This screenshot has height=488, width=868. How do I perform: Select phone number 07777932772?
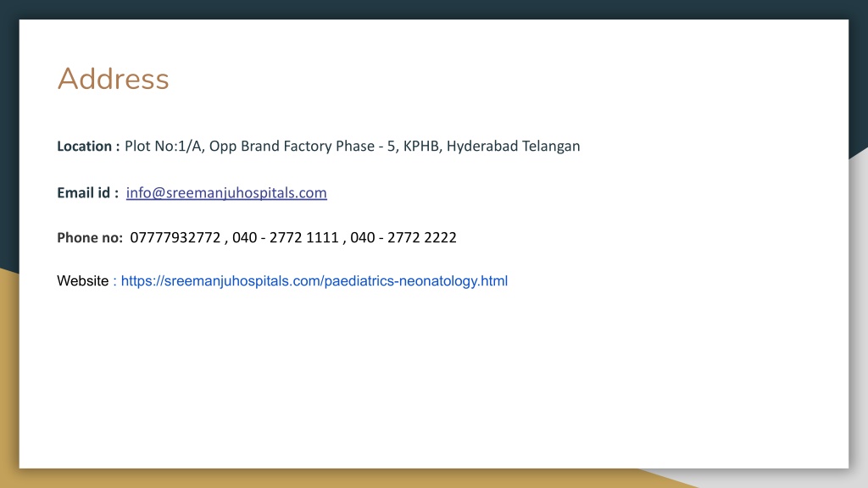pos(175,237)
